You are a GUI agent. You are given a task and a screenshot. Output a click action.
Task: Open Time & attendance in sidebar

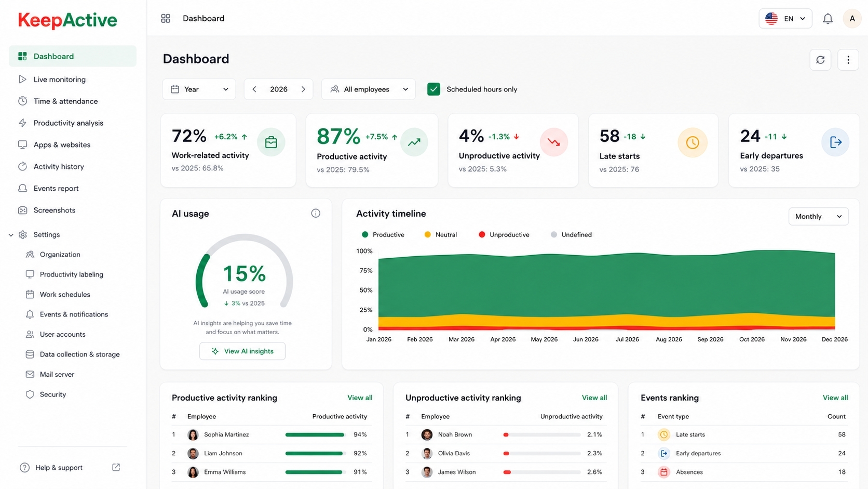[x=73, y=101]
